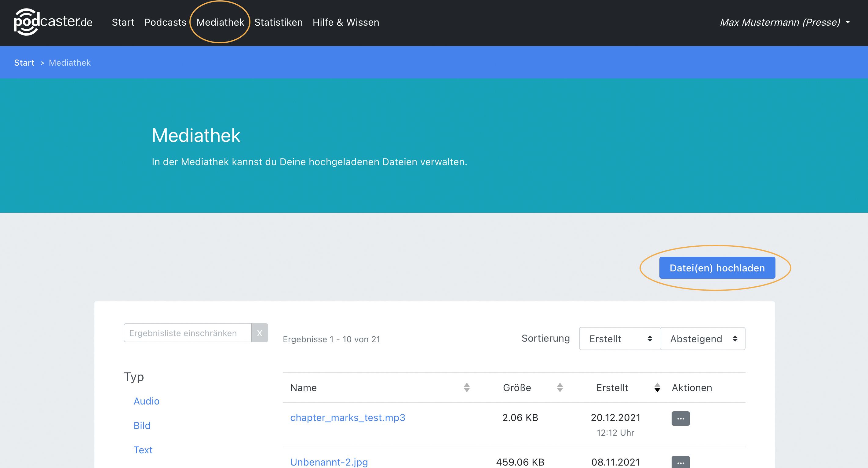Screen dimensions: 868x468
Task: Go to Start via the breadcrumb
Action: click(x=24, y=63)
